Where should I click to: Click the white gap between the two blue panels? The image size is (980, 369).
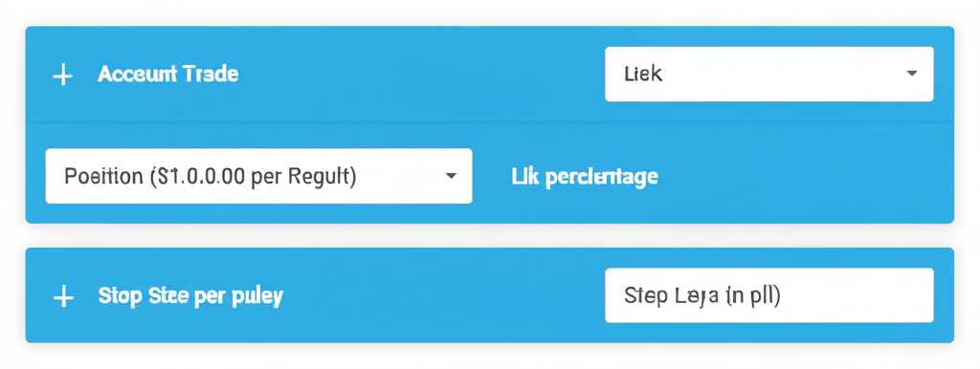pos(489,235)
